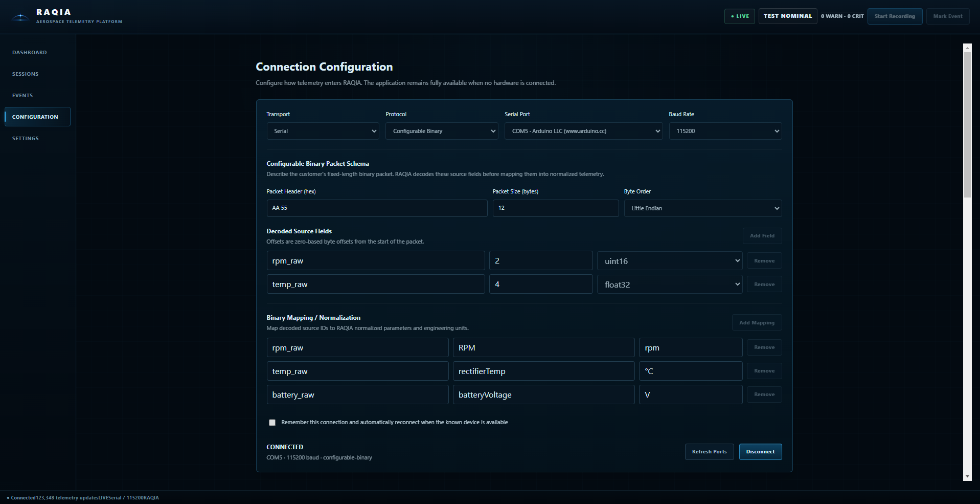The height and width of the screenshot is (504, 980).
Task: Remove the rectifierTemp mapping row
Action: pyautogui.click(x=764, y=371)
